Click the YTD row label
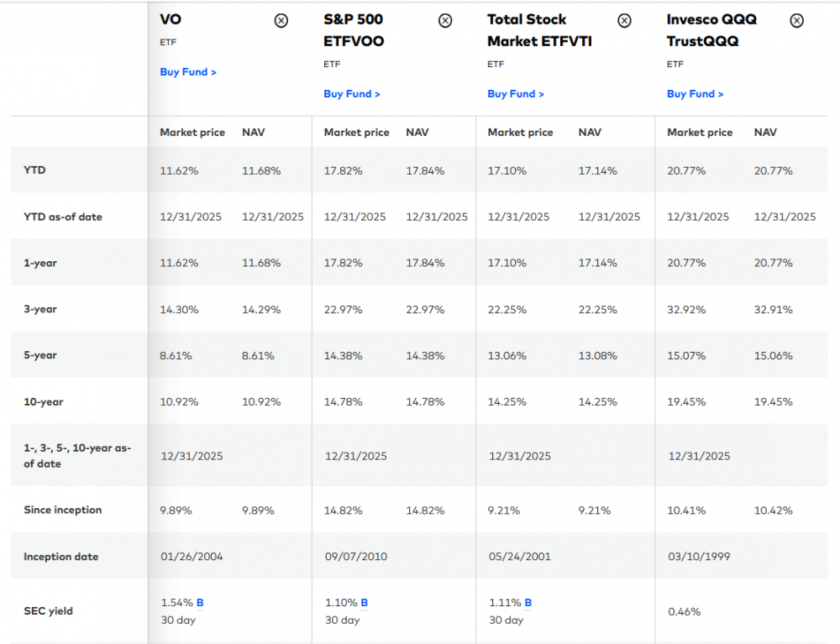This screenshot has width=840, height=644. tap(34, 170)
